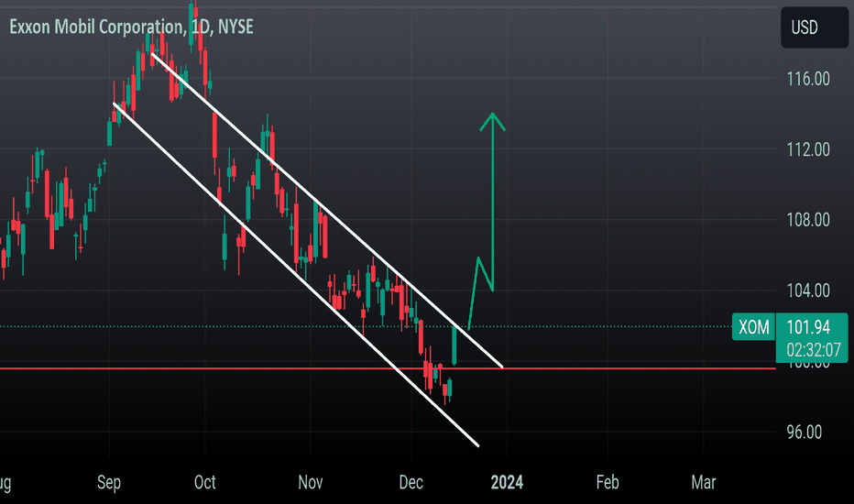Click the 108.00 price axis label

click(808, 220)
